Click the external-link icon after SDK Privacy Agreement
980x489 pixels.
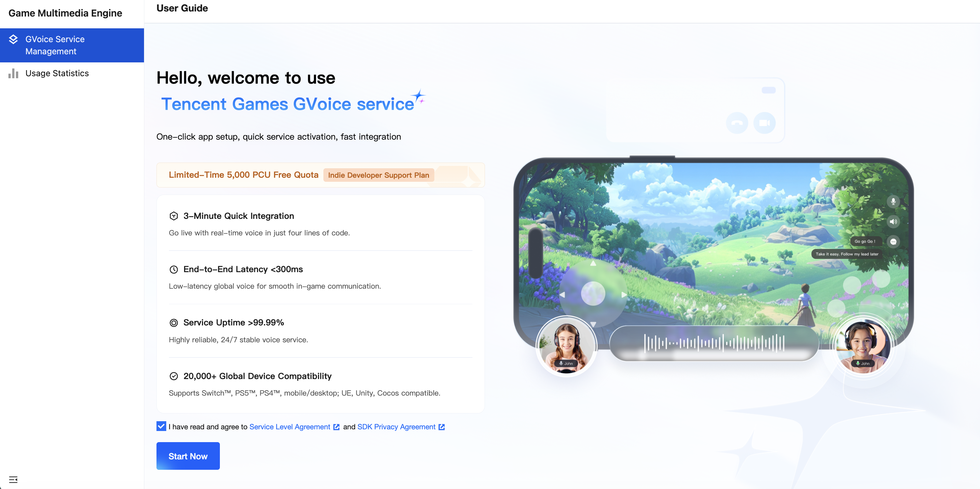(441, 427)
